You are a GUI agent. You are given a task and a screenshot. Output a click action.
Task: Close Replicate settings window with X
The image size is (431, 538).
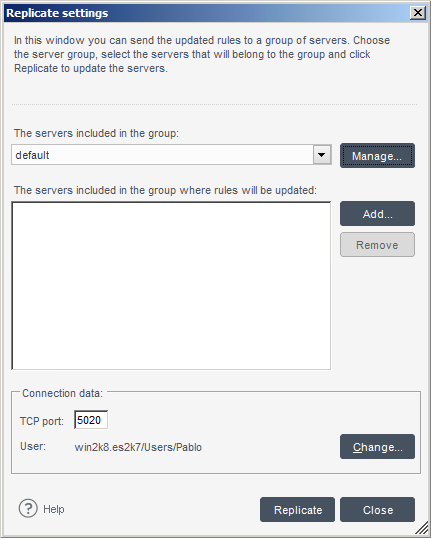pyautogui.click(x=418, y=13)
